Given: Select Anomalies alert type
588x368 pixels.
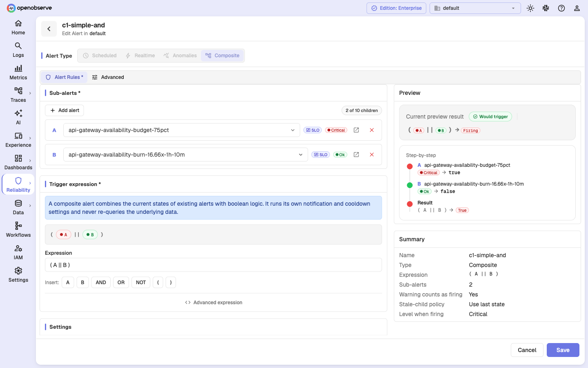Looking at the screenshot, I should click(x=180, y=56).
